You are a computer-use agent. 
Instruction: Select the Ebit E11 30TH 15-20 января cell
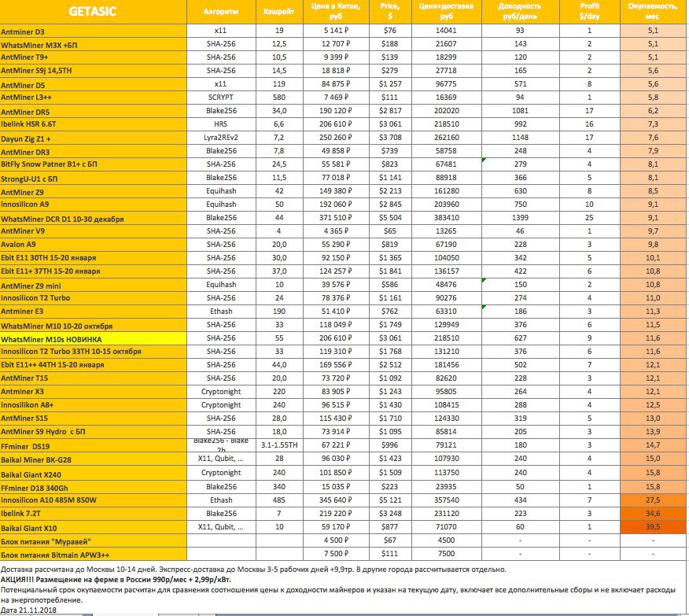[93, 258]
